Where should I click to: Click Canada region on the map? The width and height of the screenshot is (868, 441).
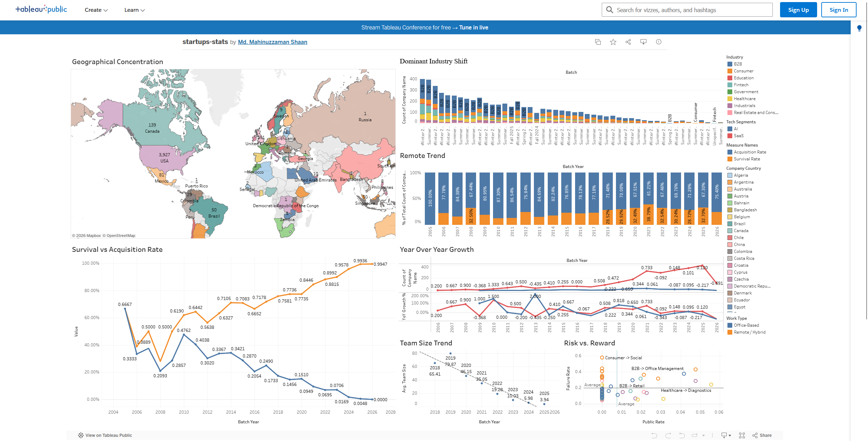tap(152, 127)
